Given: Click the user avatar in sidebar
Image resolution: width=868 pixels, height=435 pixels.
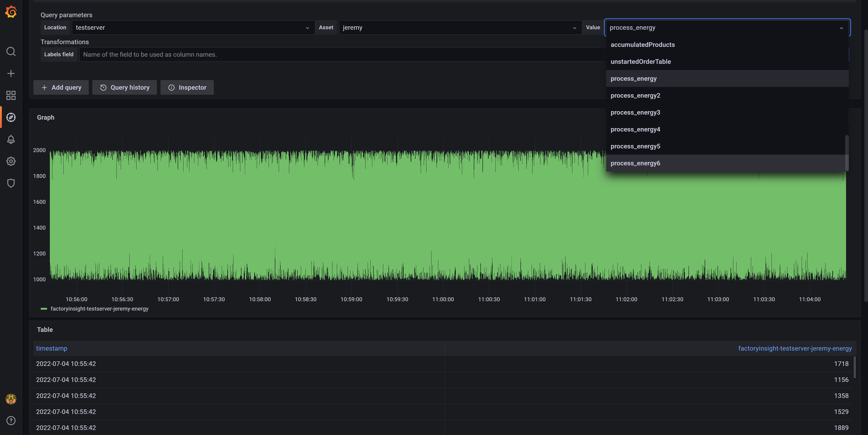Looking at the screenshot, I should [x=11, y=399].
